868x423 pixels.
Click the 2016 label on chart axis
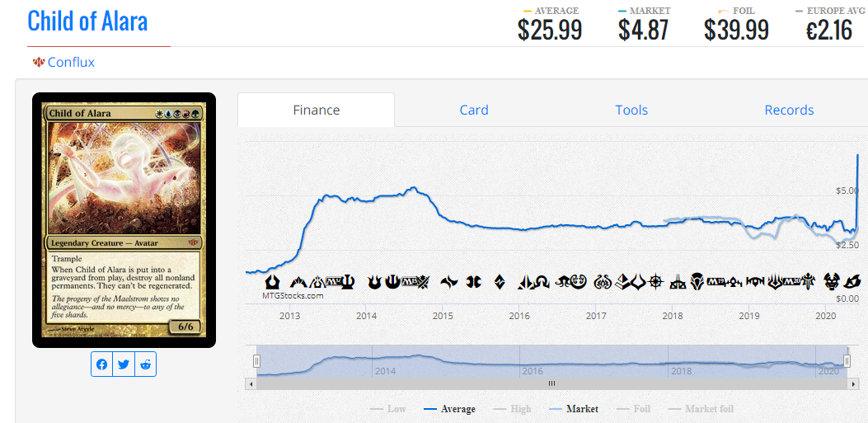pos(519,316)
